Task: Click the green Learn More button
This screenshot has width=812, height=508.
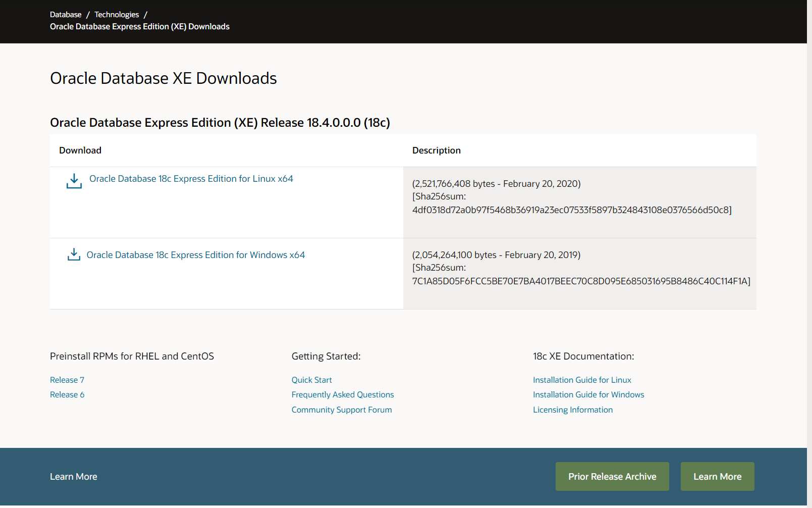Action: coord(717,476)
